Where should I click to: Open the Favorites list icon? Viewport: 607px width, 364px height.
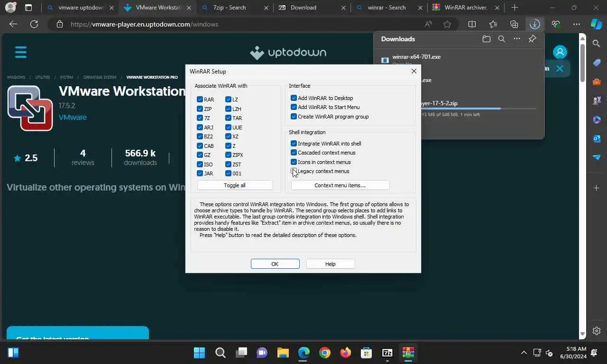point(493,24)
